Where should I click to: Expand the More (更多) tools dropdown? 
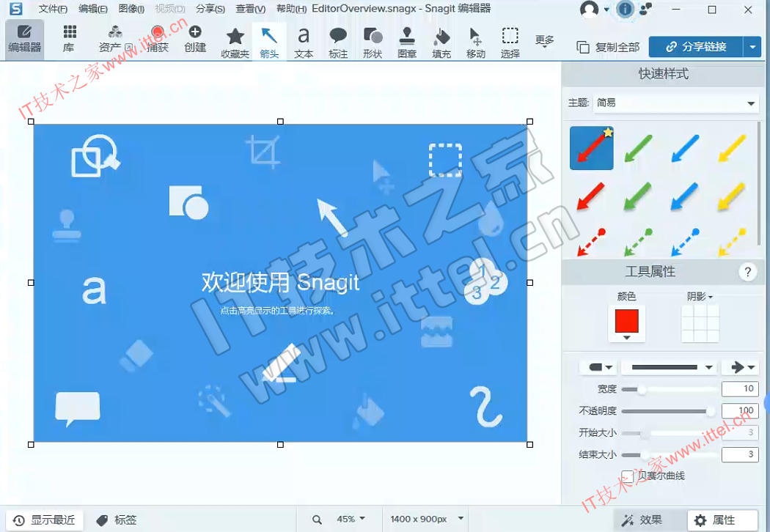click(x=544, y=42)
